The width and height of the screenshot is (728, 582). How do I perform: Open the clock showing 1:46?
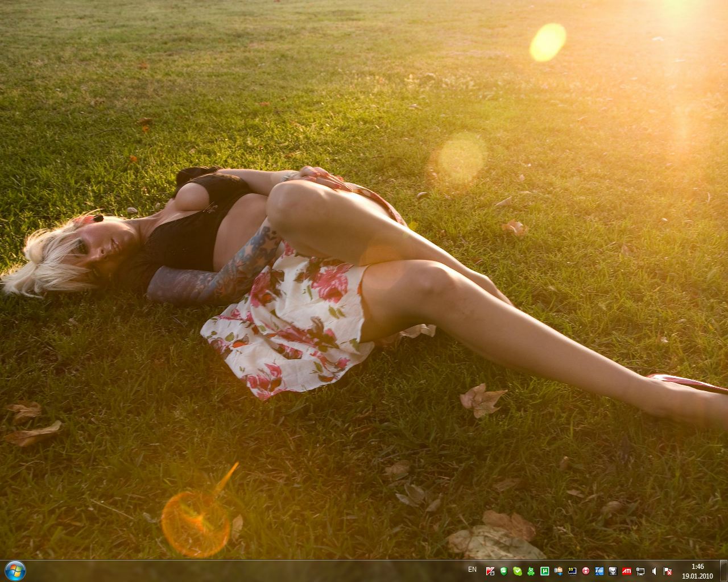pos(697,571)
